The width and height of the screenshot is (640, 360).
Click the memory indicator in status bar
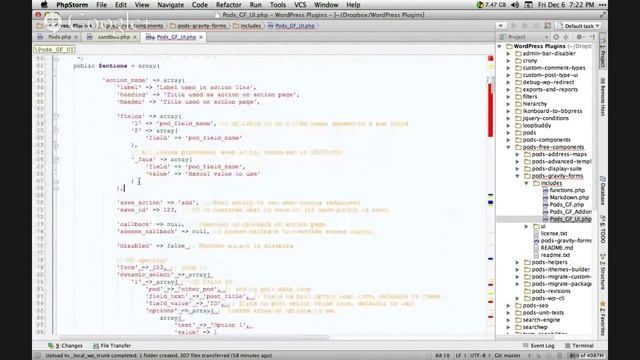point(586,356)
